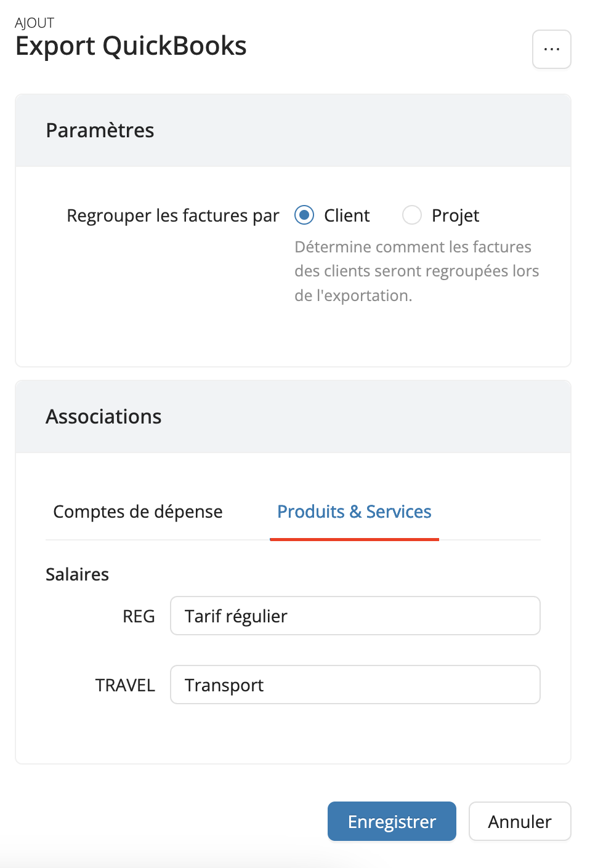Click the AJOUT label above the title
The width and height of the screenshot is (590, 868).
pyautogui.click(x=34, y=23)
